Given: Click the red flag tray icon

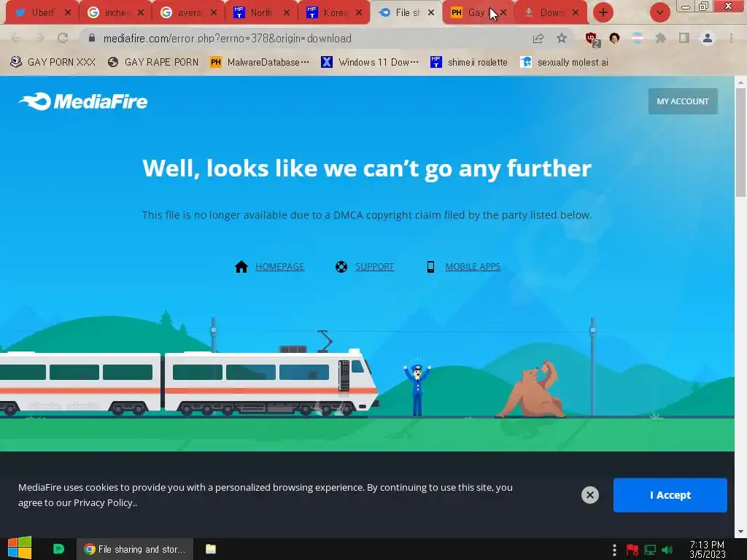Looking at the screenshot, I should pos(632,550).
